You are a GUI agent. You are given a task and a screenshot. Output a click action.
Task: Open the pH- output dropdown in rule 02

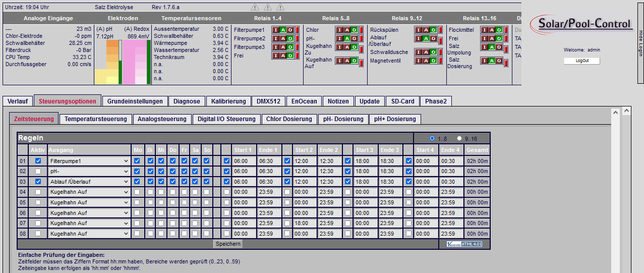(89, 171)
